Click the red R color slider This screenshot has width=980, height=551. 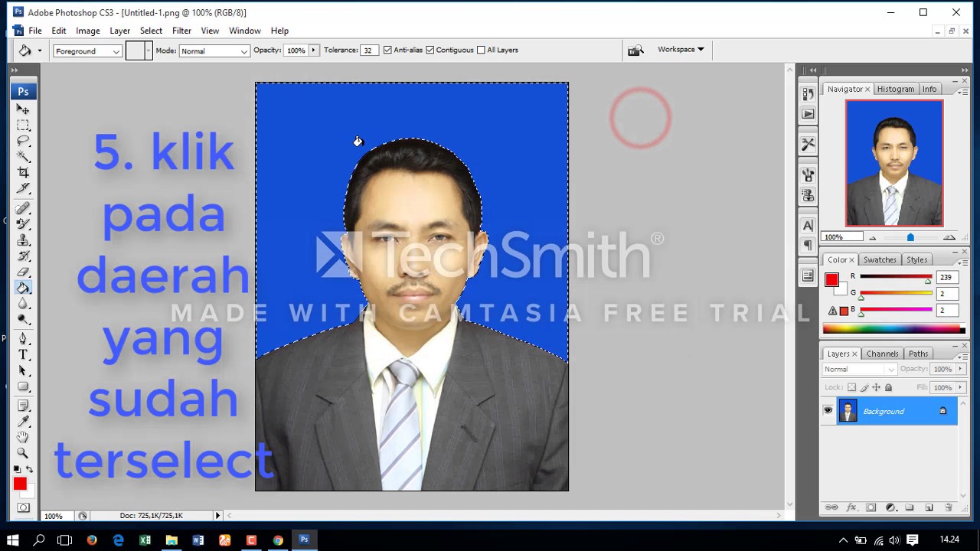click(x=896, y=277)
